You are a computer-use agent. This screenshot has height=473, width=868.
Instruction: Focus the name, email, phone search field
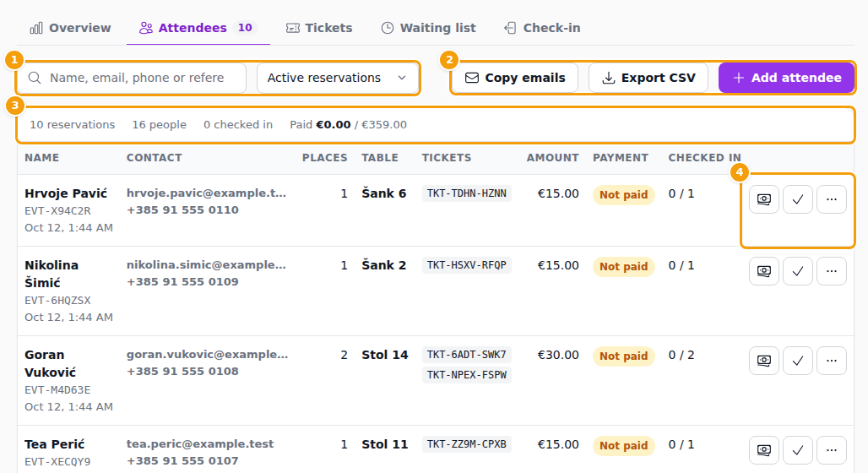[x=132, y=78]
